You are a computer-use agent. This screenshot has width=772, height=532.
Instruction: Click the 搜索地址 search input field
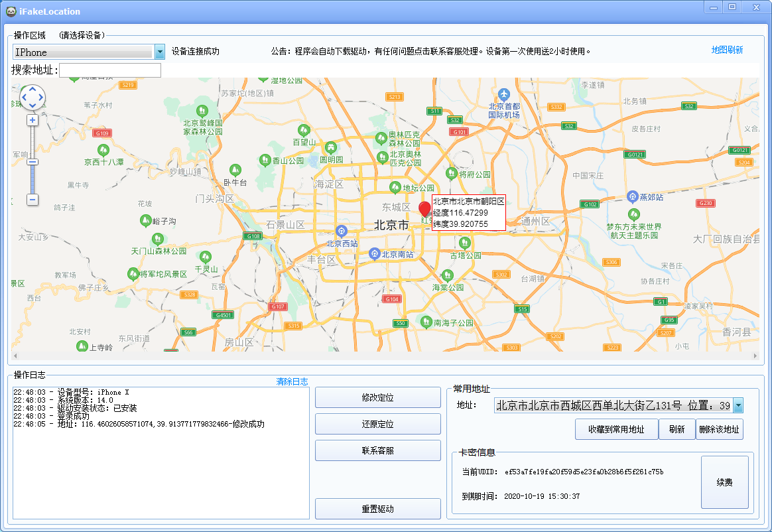pos(110,70)
